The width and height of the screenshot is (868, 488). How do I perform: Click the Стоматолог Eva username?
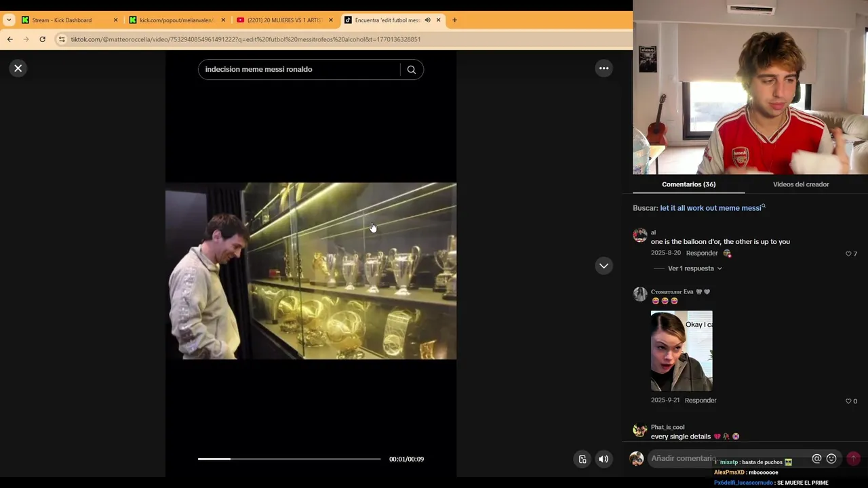click(x=672, y=292)
